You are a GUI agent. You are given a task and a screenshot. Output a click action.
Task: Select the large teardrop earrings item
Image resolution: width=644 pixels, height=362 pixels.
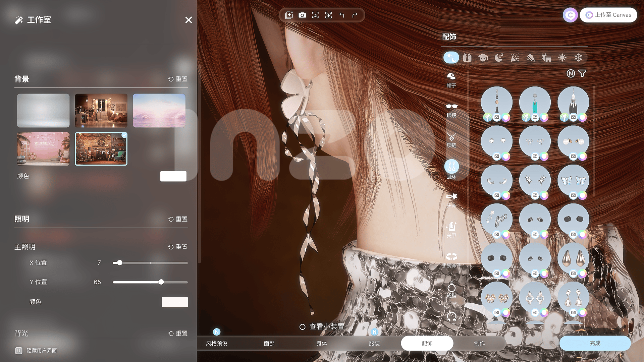tap(573, 258)
